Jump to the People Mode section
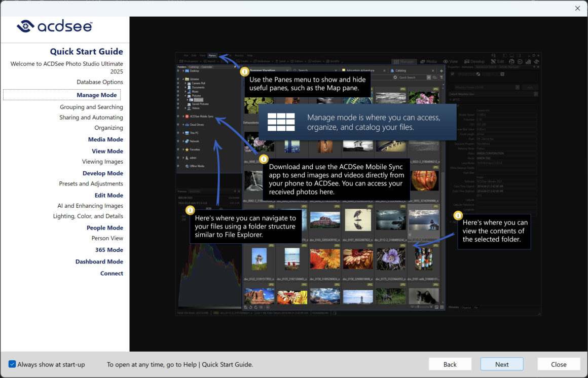 (x=104, y=228)
